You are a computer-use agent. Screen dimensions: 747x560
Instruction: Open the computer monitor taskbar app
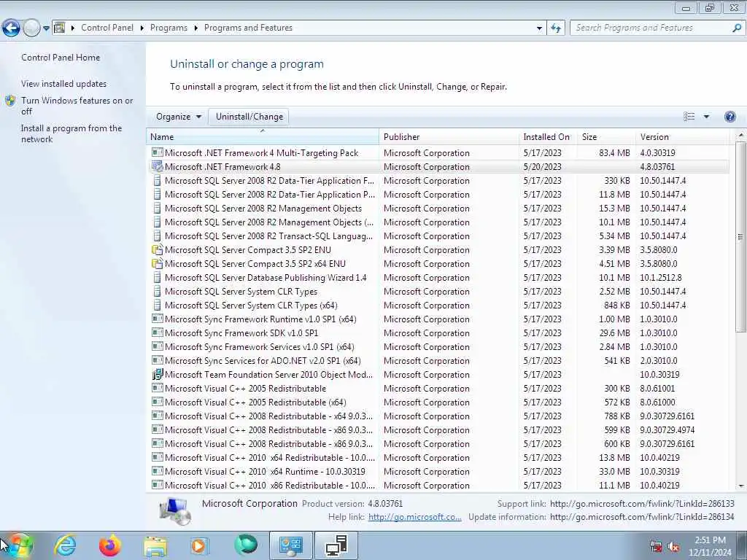pos(336,545)
